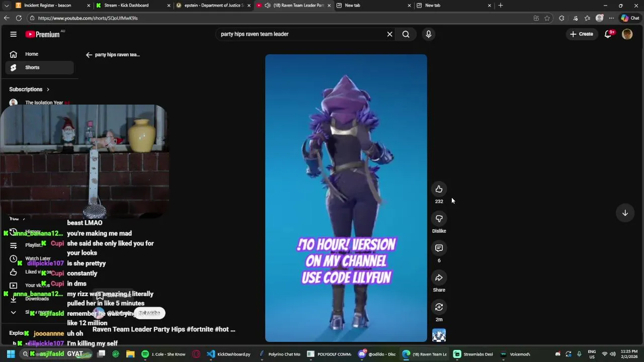Open the Short title Raven Team Leader
644x362 pixels.
[x=164, y=329]
